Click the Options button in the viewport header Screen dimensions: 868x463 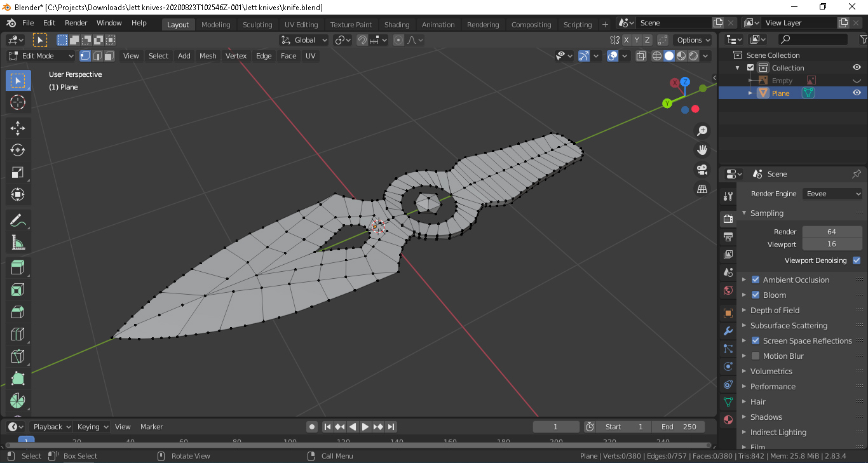click(x=693, y=39)
